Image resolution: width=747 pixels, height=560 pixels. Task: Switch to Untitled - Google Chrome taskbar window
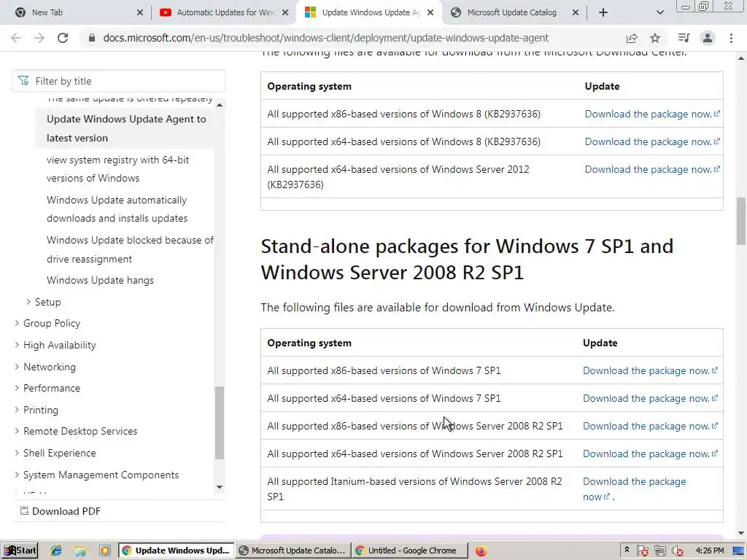tap(410, 551)
